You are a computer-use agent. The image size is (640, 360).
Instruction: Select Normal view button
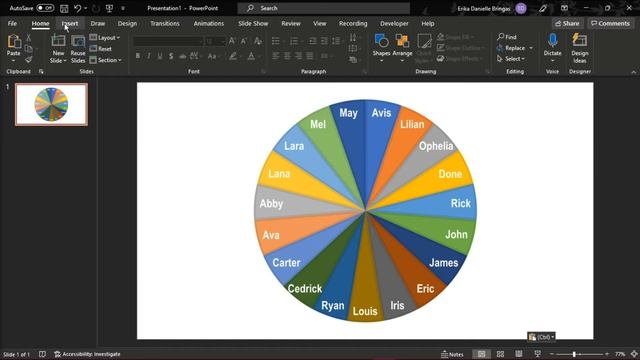pos(482,354)
